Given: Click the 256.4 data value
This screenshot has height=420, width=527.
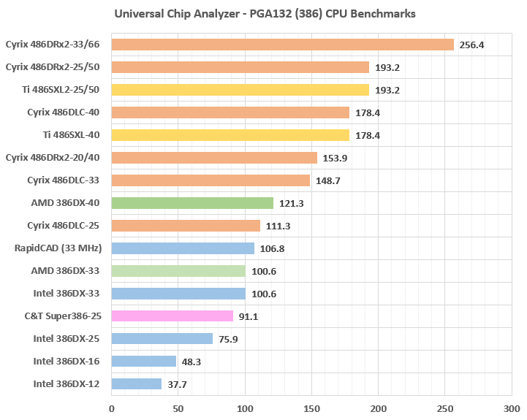Looking at the screenshot, I should [472, 45].
